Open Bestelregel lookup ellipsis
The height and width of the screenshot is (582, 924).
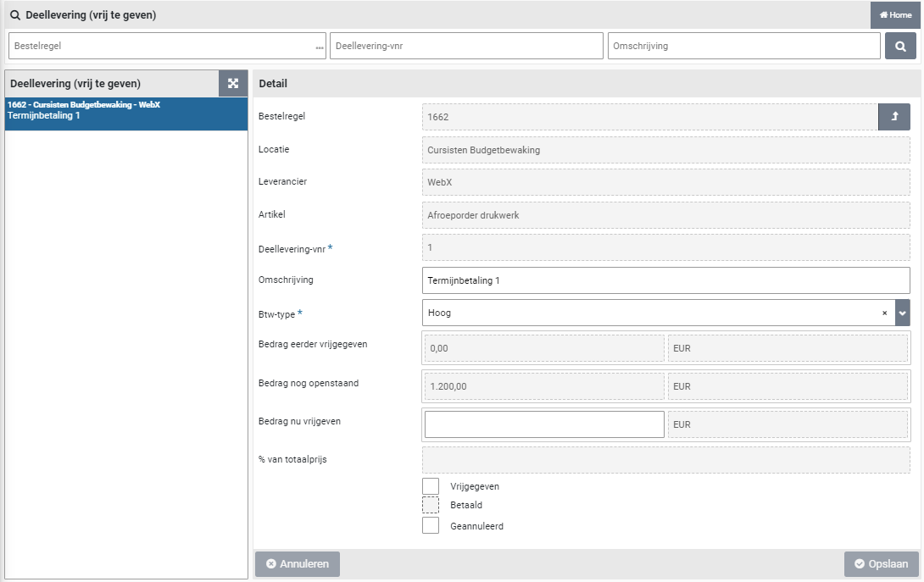320,47
